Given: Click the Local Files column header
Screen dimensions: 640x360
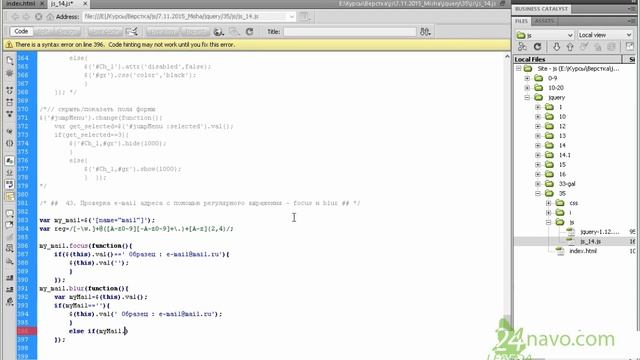Looking at the screenshot, I should [567, 60].
